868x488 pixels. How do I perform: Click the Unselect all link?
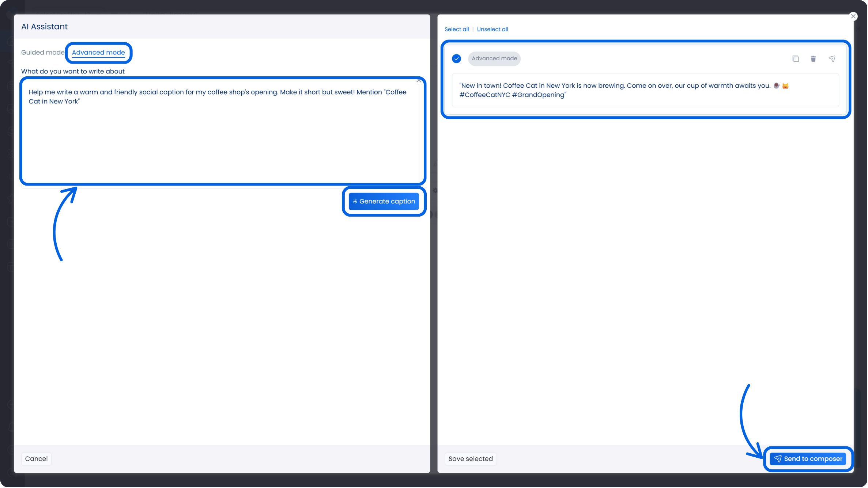(493, 30)
